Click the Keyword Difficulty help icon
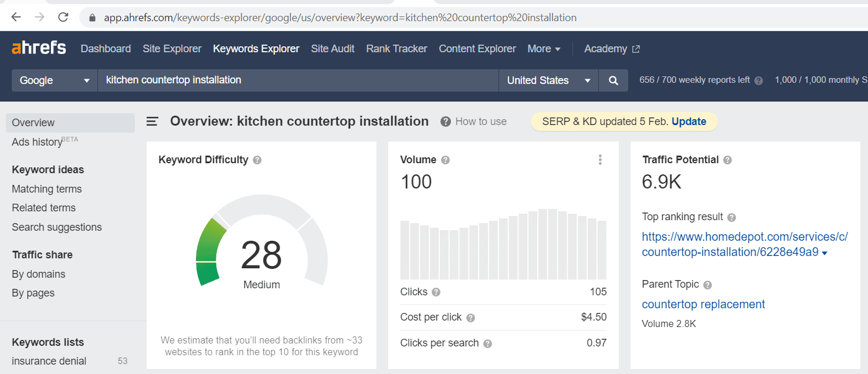This screenshot has width=868, height=374. tap(257, 160)
